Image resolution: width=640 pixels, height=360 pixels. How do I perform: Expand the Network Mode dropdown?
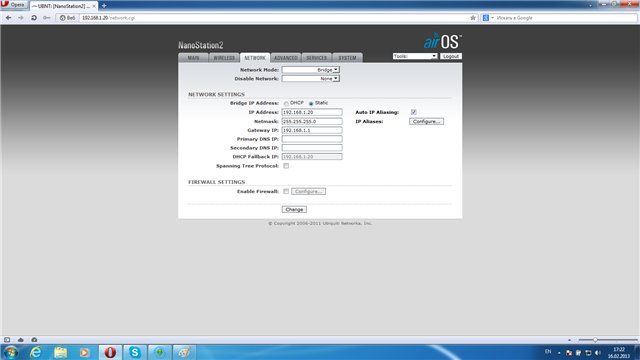coord(311,70)
